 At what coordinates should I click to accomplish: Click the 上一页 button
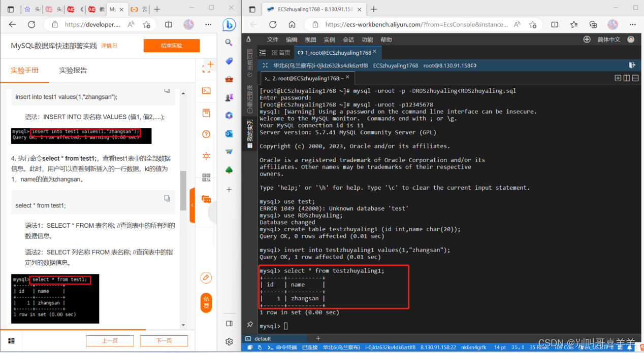(110, 341)
